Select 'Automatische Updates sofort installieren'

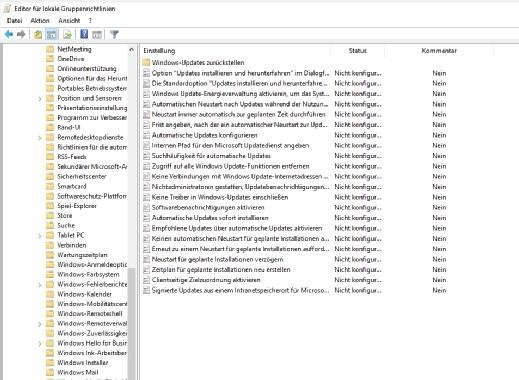210,218
